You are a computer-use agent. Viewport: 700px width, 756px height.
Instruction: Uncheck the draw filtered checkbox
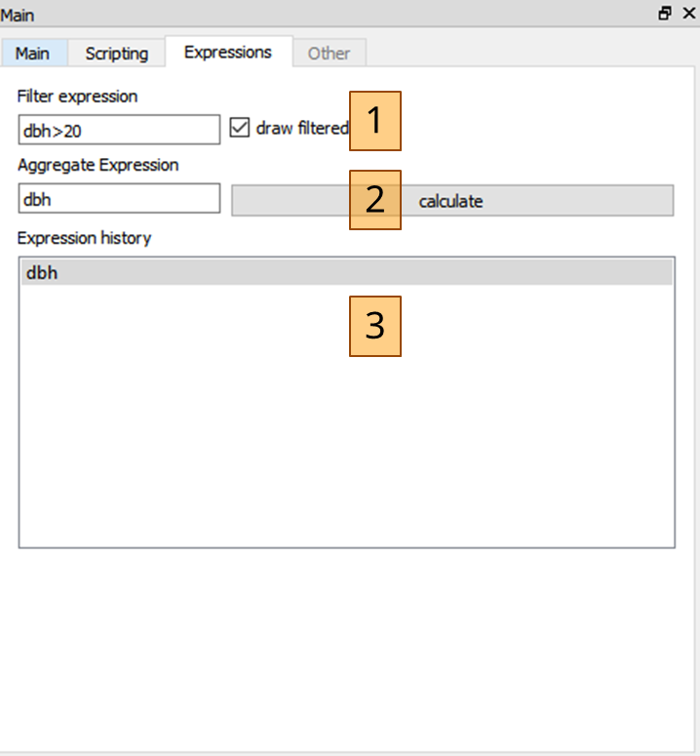pyautogui.click(x=240, y=128)
